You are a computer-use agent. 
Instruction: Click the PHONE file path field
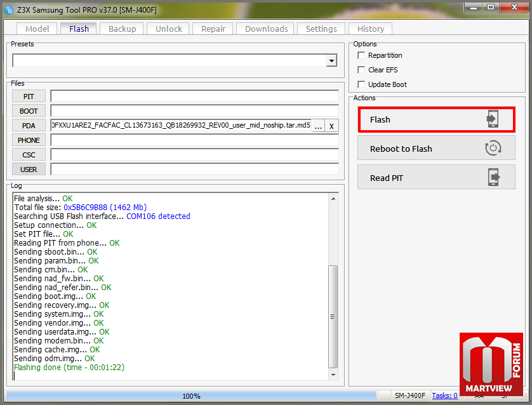tap(194, 140)
